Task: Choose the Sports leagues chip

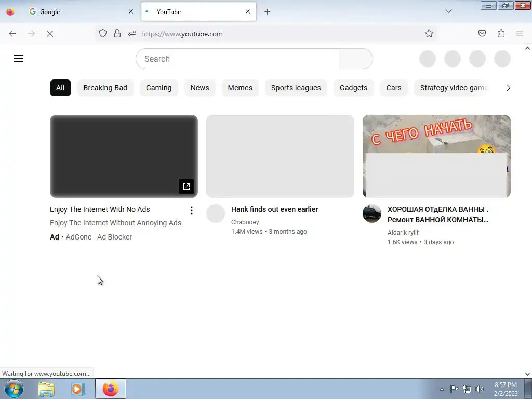Action: pos(296,88)
